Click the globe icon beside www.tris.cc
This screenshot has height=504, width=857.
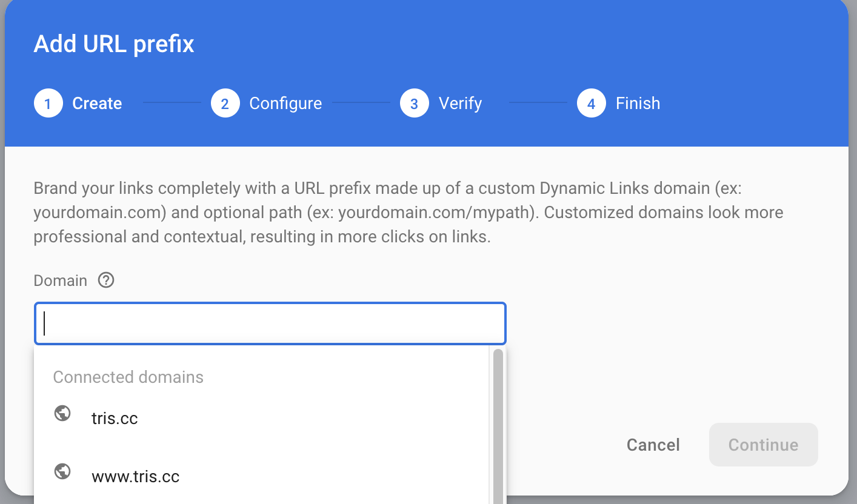tap(62, 471)
